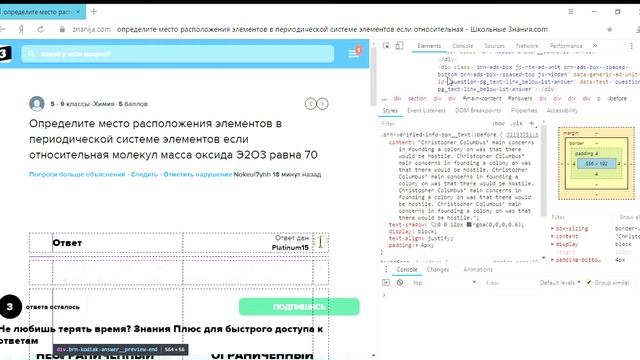Viewport: 640px width, 360px height.
Task: Click the Yandex Я icon in toolbar
Action: click(x=21, y=29)
